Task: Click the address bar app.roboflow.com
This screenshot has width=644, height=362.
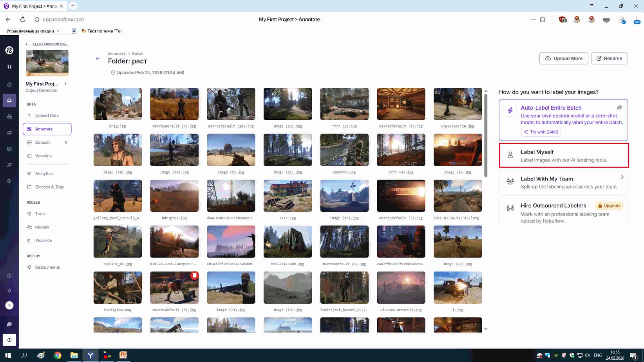Action: point(63,19)
